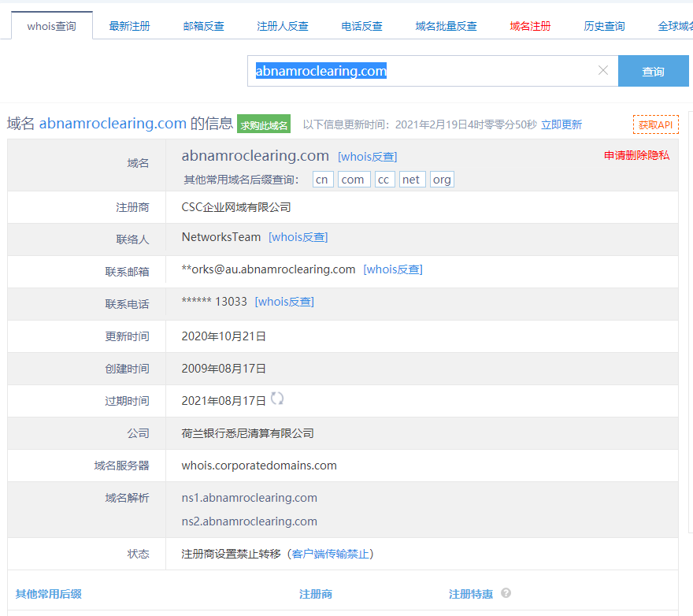Screen dimensions: 693x616
Task: Select the org domain suffix option
Action: [x=442, y=180]
